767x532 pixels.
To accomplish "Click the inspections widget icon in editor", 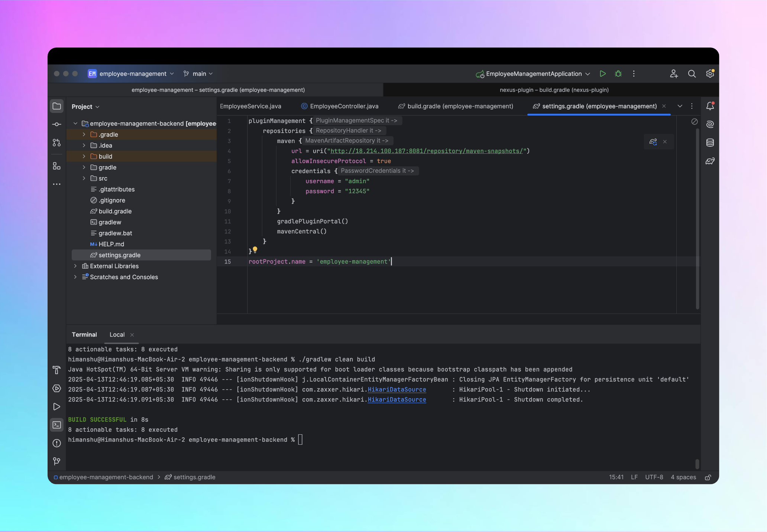I will (x=695, y=121).
